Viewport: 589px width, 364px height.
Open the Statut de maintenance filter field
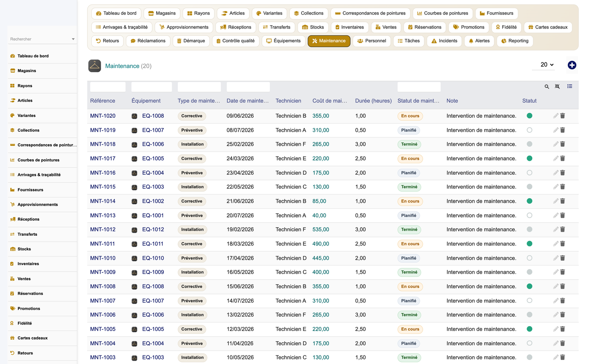pyautogui.click(x=419, y=87)
